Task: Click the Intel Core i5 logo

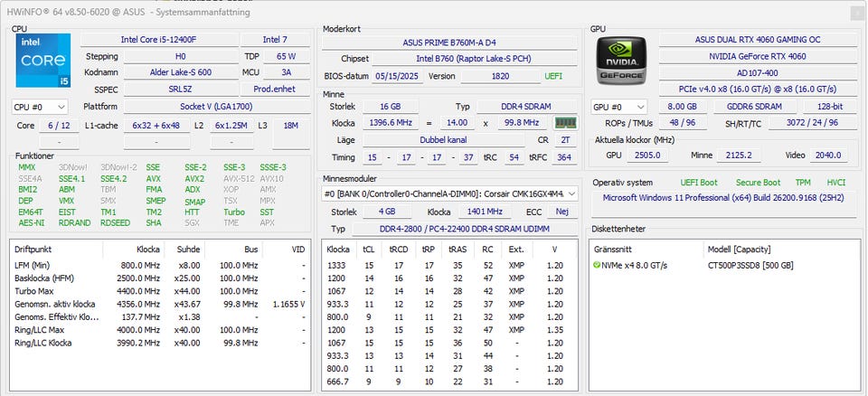Action: (x=43, y=60)
